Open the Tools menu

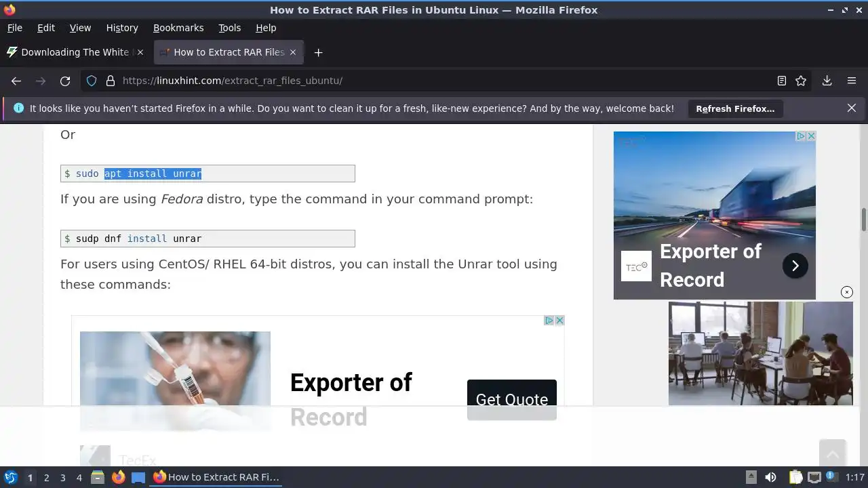230,28
